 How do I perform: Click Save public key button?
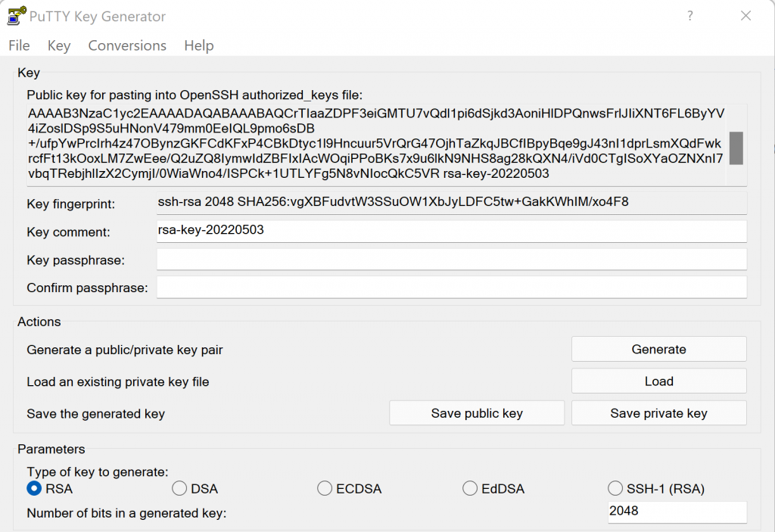477,413
